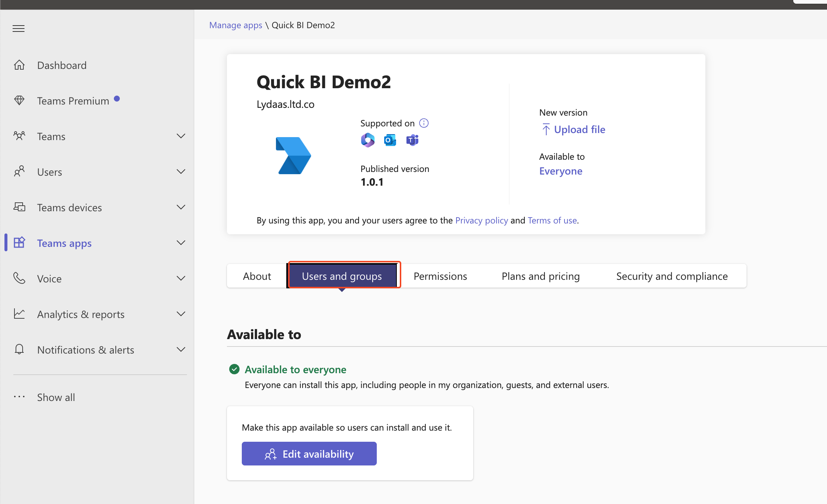Expand the Teams sidebar section
This screenshot has height=504, width=827.
[x=181, y=136]
